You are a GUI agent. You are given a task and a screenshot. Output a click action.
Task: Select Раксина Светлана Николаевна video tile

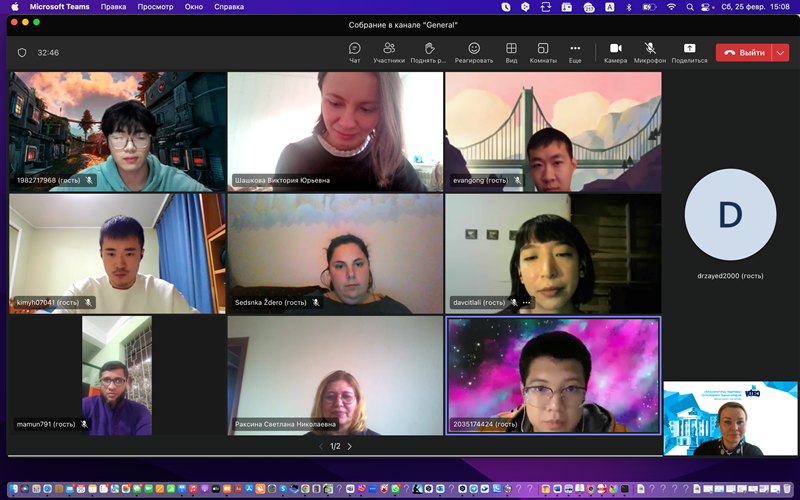[x=335, y=376]
